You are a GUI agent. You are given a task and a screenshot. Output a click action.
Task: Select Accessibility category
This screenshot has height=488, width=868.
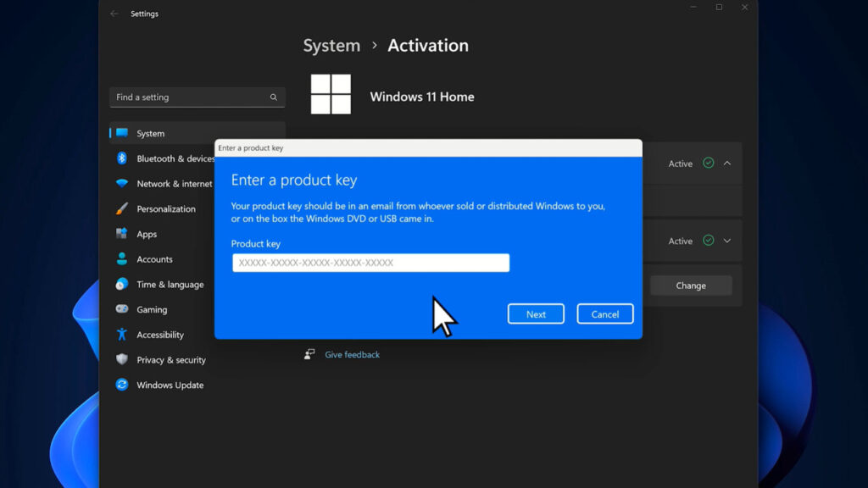pyautogui.click(x=162, y=334)
